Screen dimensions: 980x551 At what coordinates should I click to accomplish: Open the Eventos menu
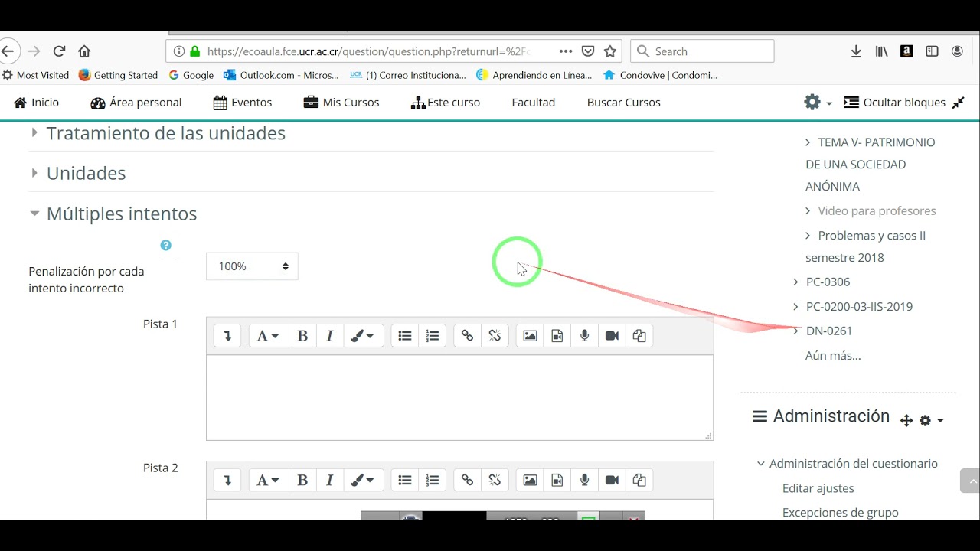(243, 103)
